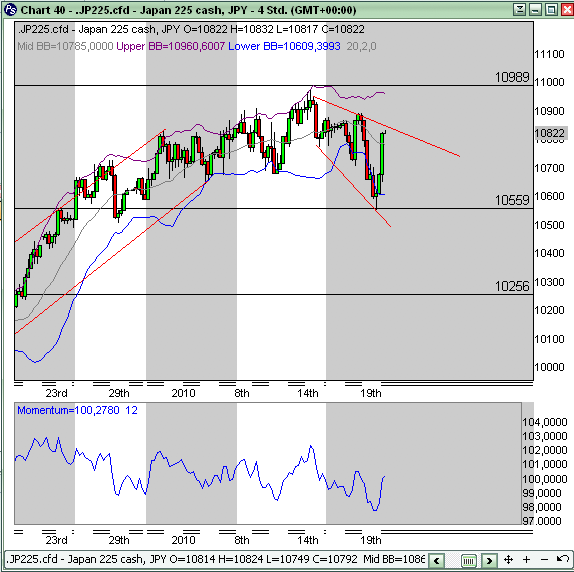Click the 19th date label under momentum panel

(370, 541)
